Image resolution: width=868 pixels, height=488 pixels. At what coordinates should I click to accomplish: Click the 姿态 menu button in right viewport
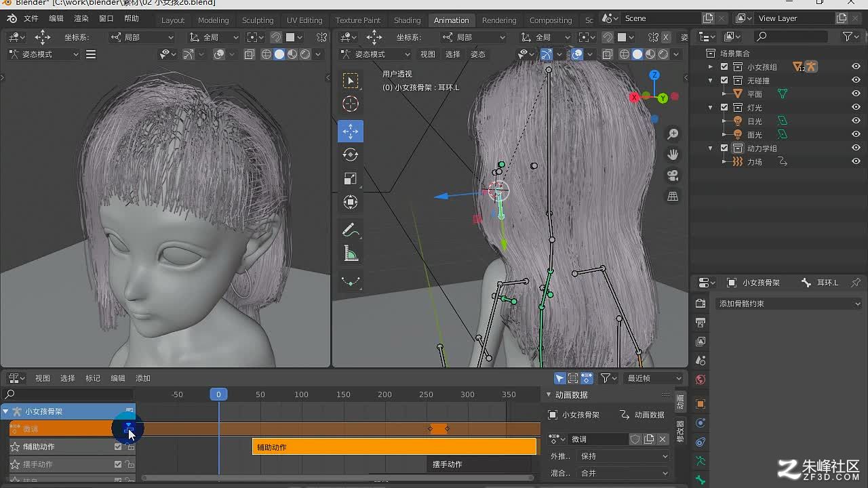(x=478, y=54)
